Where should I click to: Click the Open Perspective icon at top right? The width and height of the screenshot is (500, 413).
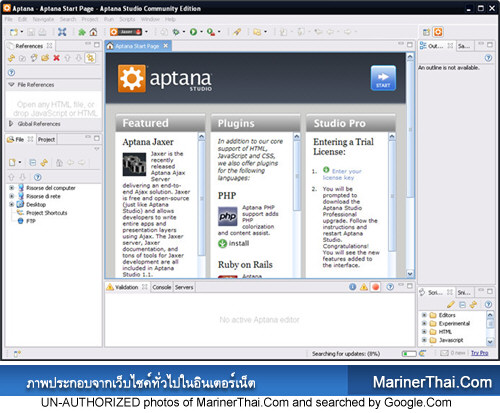point(426,32)
